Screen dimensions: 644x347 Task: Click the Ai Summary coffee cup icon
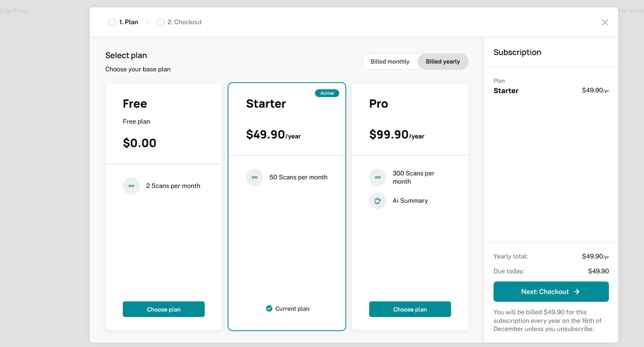click(x=377, y=201)
